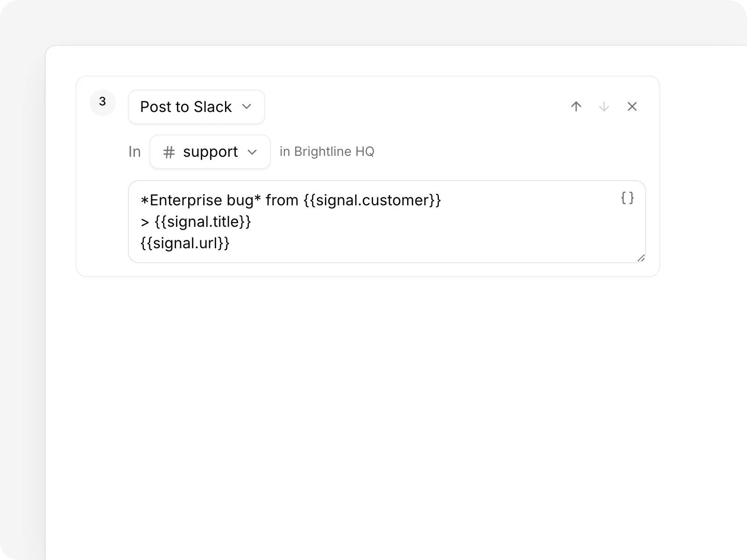Remove the Post to Slack step
Image resolution: width=747 pixels, height=560 pixels.
pos(632,106)
